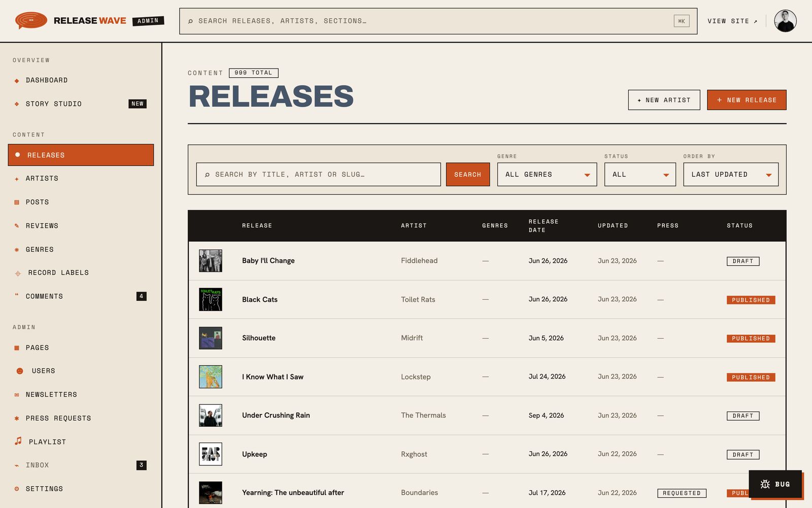Click the Comments count badge 4
The height and width of the screenshot is (508, 812).
(141, 296)
